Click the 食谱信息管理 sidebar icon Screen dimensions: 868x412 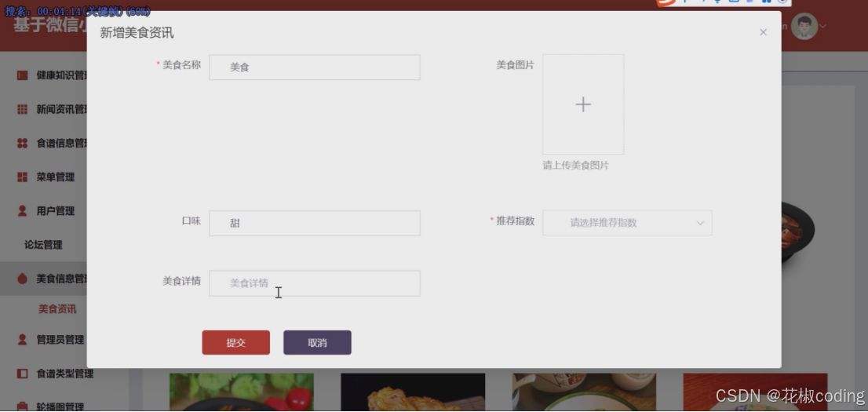point(22,143)
